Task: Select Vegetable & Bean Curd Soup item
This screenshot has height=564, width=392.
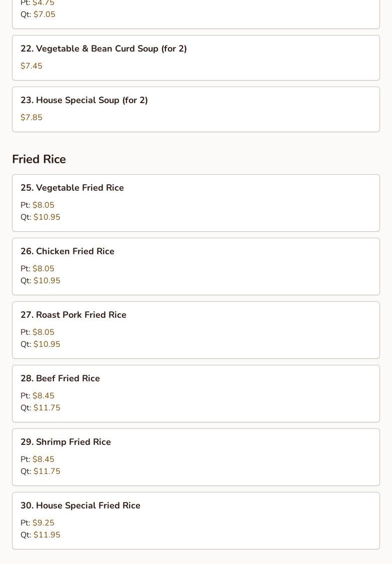Action: pos(103,49)
